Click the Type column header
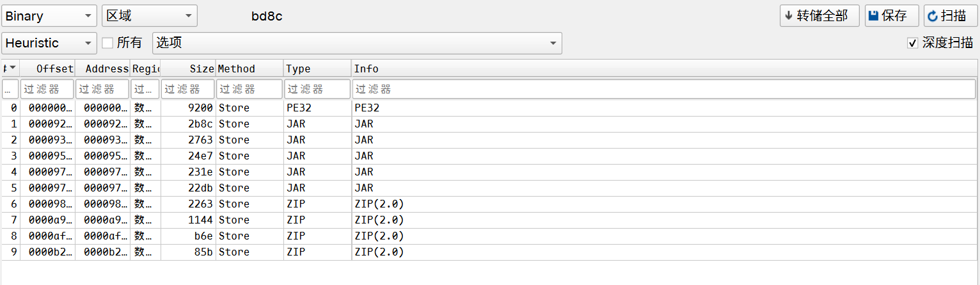This screenshot has height=285, width=980. 317,69
